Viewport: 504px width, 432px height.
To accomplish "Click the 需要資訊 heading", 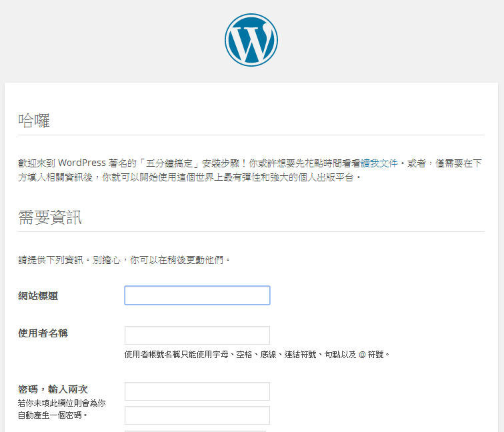I will click(x=50, y=217).
